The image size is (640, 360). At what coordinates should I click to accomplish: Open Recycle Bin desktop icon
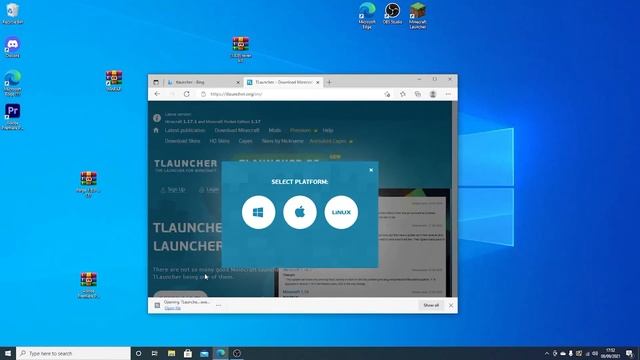click(13, 13)
